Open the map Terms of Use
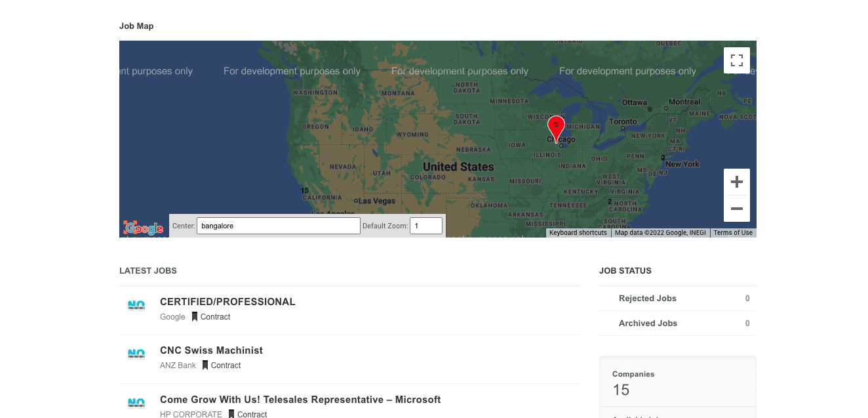868x418 pixels. (732, 233)
